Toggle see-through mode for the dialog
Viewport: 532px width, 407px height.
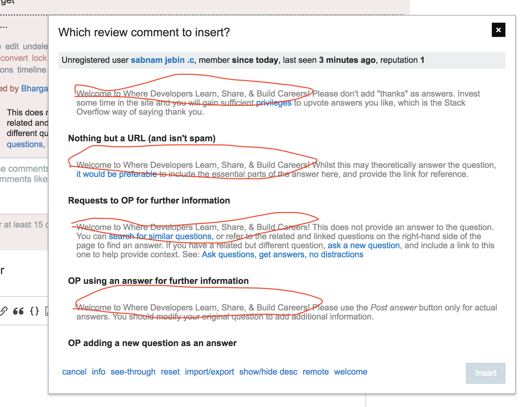coord(133,372)
